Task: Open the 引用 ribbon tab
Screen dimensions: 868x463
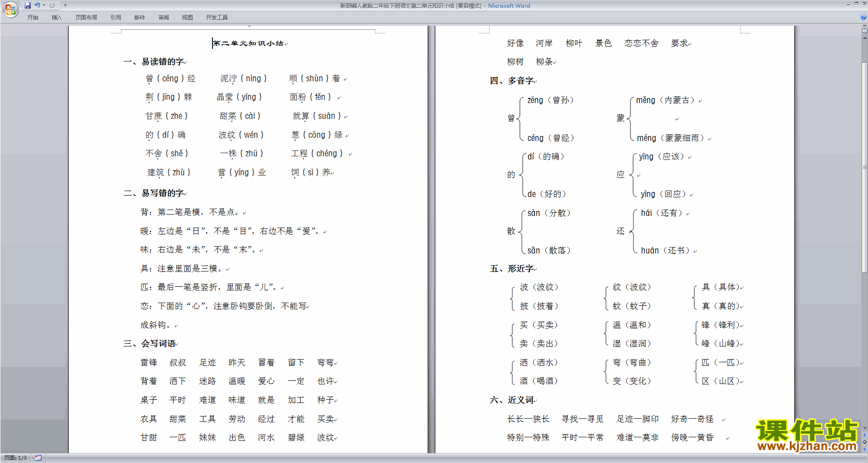Action: click(116, 18)
